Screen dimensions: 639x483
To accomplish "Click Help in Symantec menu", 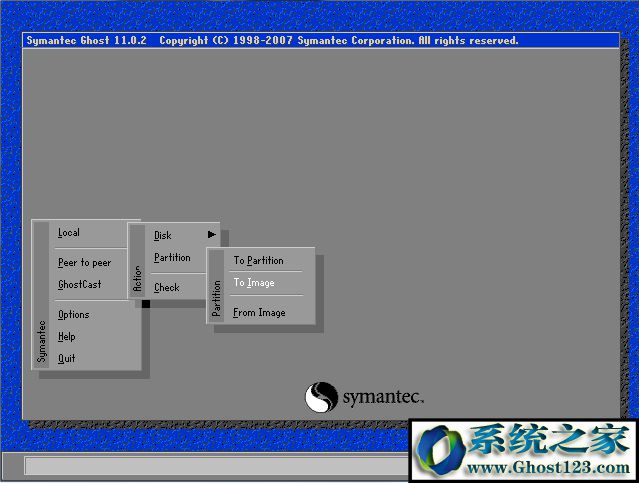I will (x=66, y=337).
